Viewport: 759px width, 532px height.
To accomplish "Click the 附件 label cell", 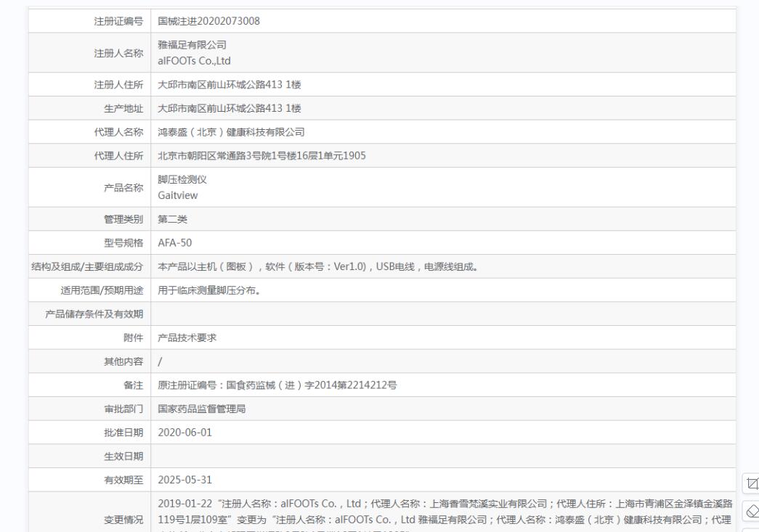I will (x=89, y=337).
